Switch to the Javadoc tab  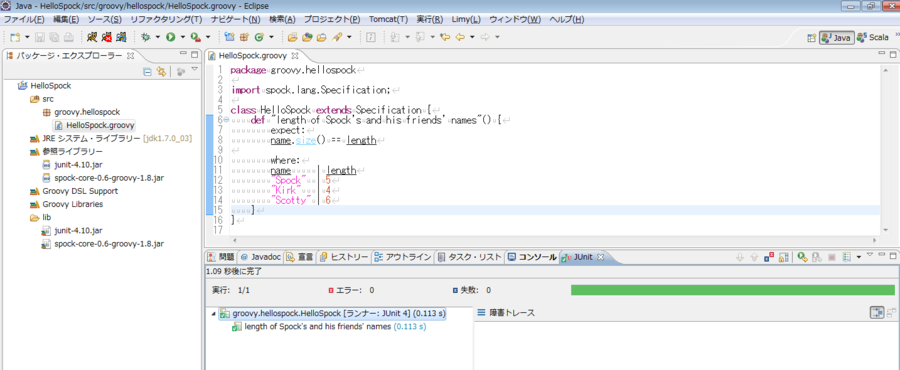point(261,257)
